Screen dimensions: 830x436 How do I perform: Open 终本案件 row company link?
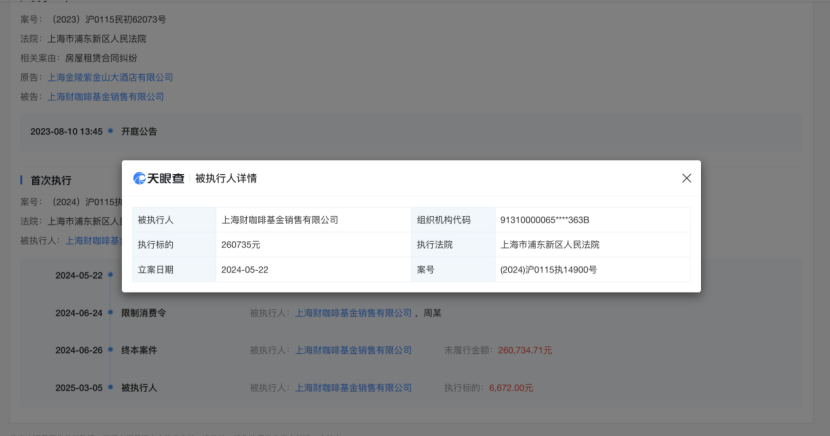[353, 350]
